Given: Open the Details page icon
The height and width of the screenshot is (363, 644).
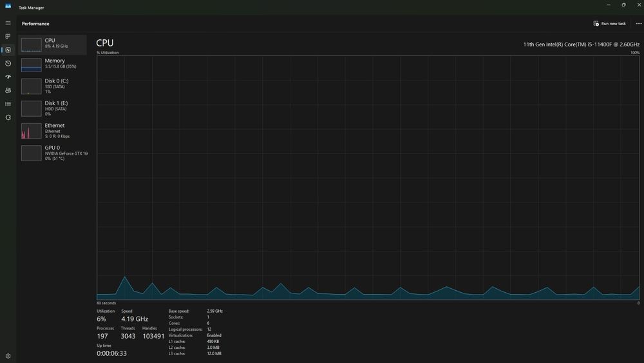Looking at the screenshot, I should coord(8,104).
